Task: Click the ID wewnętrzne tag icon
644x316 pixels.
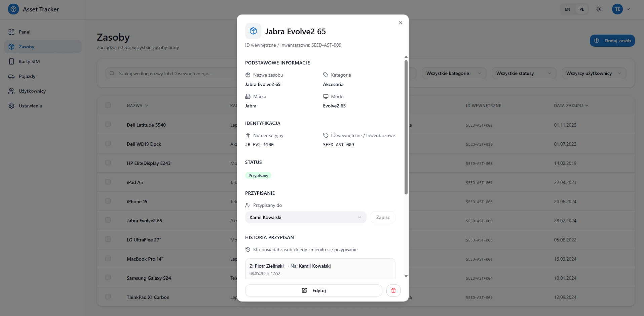Action: [326, 135]
